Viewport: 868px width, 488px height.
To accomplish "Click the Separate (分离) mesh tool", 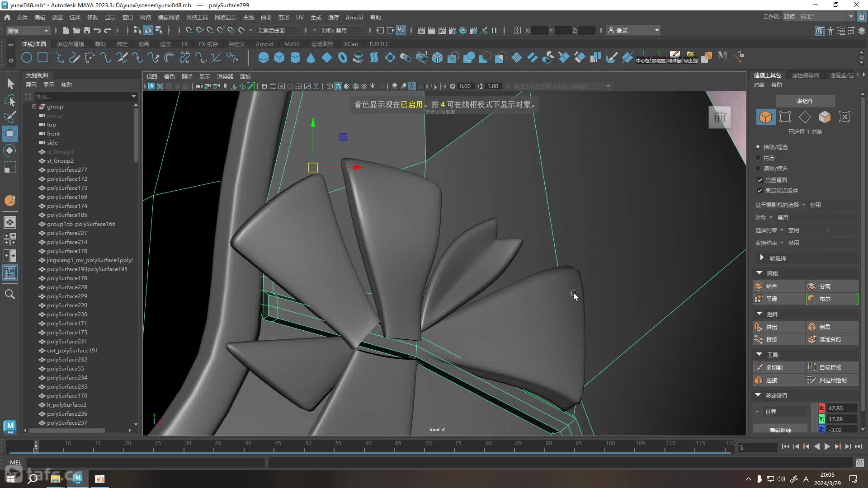I will point(832,286).
